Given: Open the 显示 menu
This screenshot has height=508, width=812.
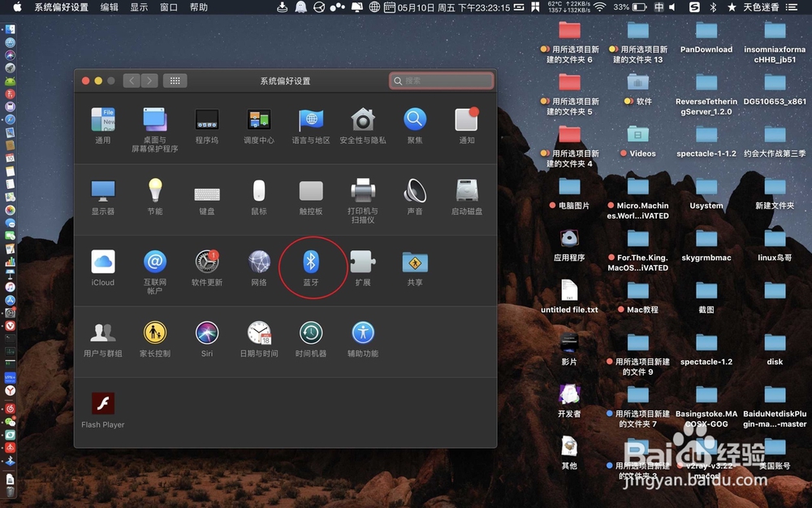Looking at the screenshot, I should [x=139, y=7].
